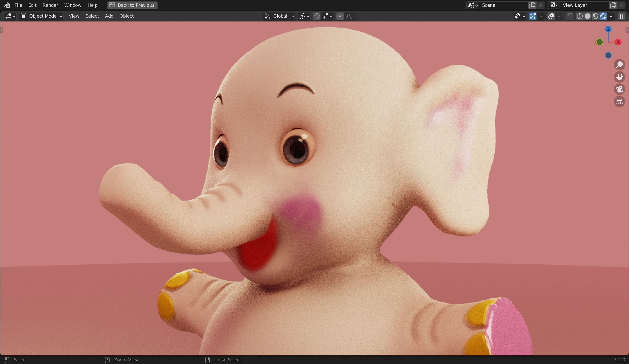Click the green Y axis gizmo circle
The width and height of the screenshot is (629, 364).
tap(599, 42)
